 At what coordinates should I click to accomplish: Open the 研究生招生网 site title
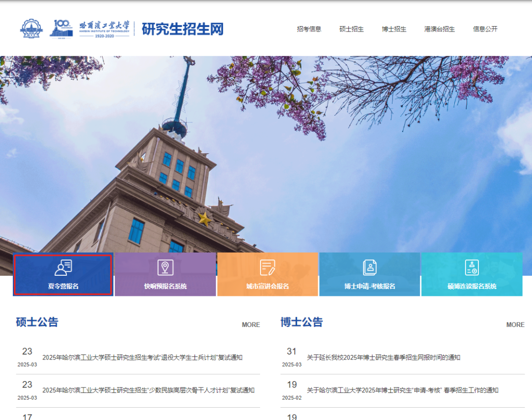click(183, 29)
